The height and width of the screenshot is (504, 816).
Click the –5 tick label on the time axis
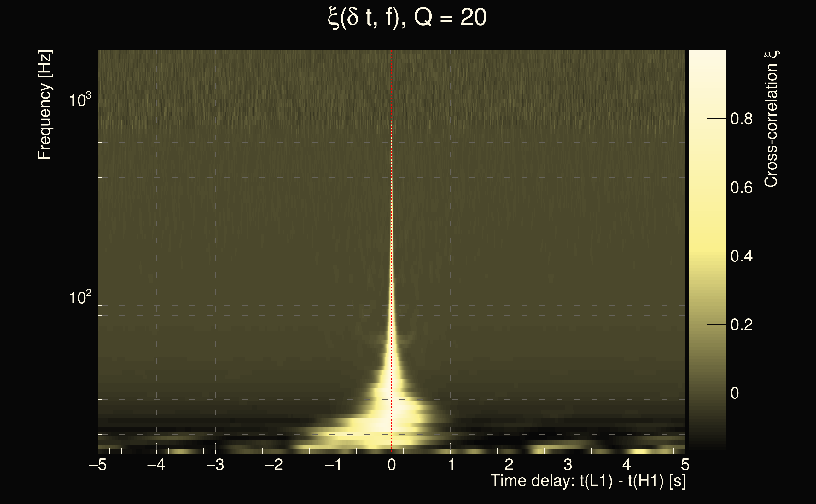point(97,465)
